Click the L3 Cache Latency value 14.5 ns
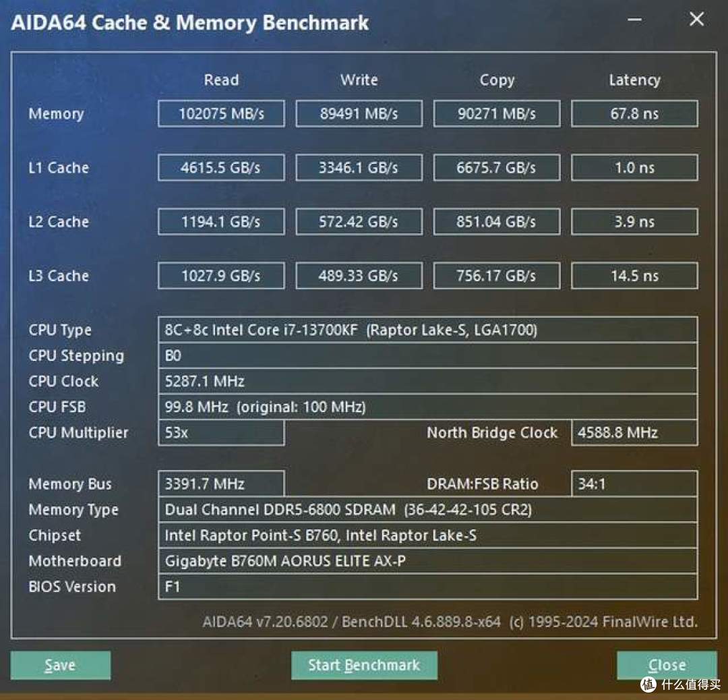 634,275
